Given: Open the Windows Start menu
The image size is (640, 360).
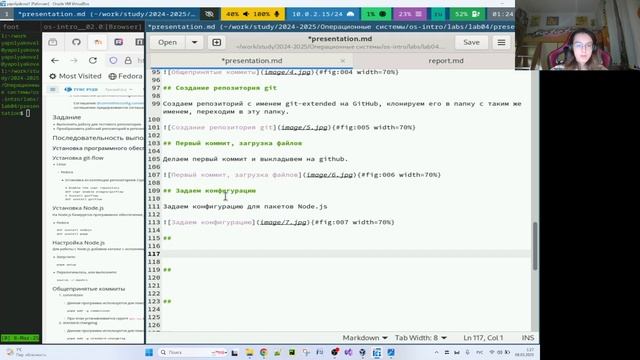Looking at the screenshot, I should (149, 352).
